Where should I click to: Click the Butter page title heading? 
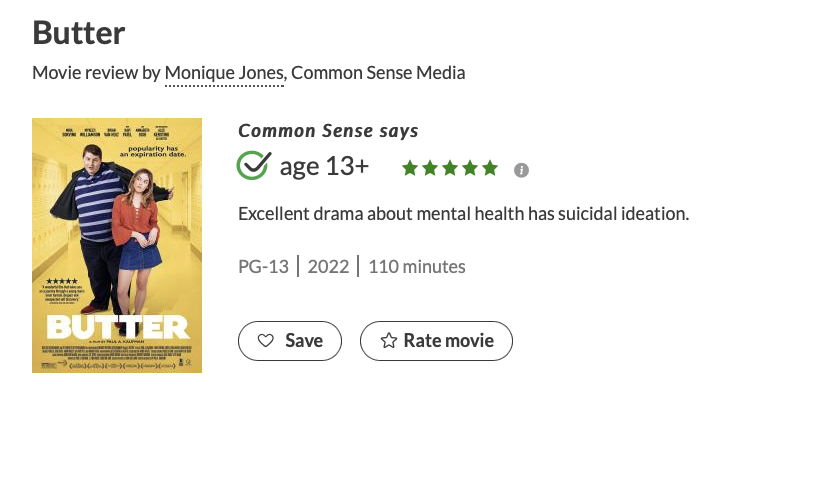[79, 33]
